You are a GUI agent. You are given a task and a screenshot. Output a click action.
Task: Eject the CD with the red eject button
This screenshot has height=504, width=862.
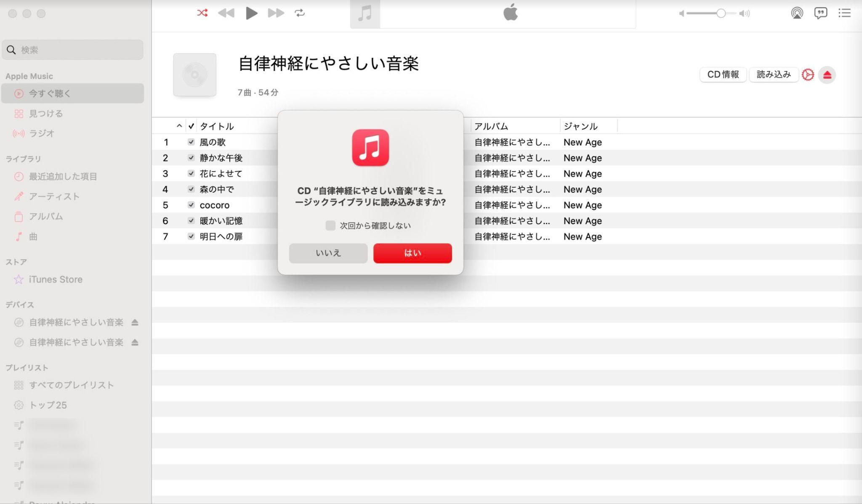coord(827,75)
